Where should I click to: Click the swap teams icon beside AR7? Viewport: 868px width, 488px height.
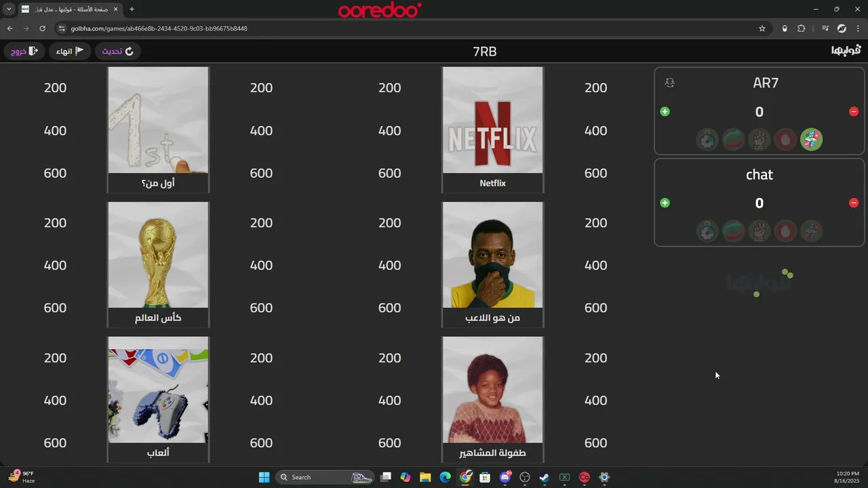pyautogui.click(x=670, y=83)
